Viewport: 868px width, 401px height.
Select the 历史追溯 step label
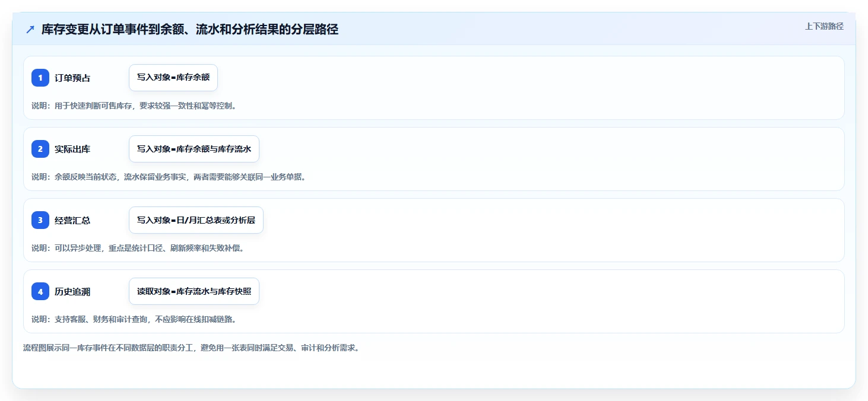coord(72,291)
